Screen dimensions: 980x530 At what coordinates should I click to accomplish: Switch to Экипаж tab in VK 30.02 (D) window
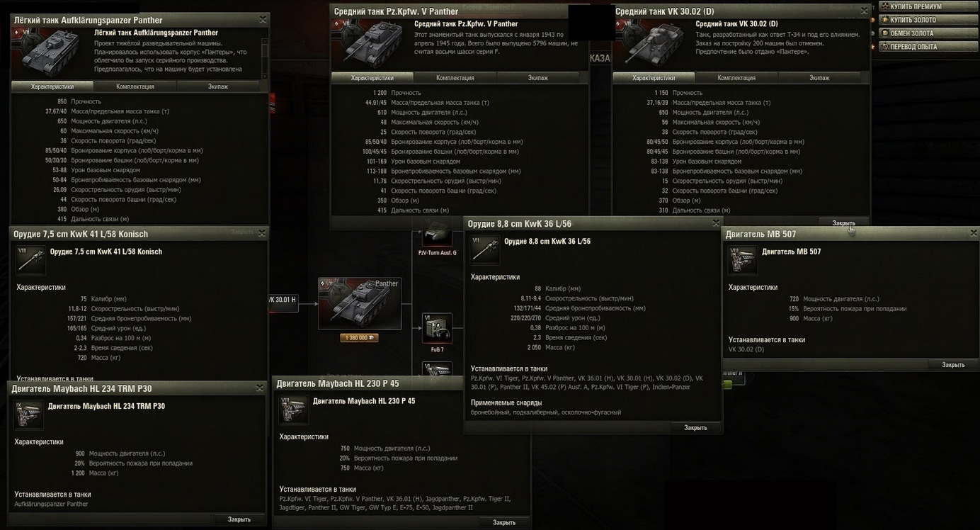(819, 78)
